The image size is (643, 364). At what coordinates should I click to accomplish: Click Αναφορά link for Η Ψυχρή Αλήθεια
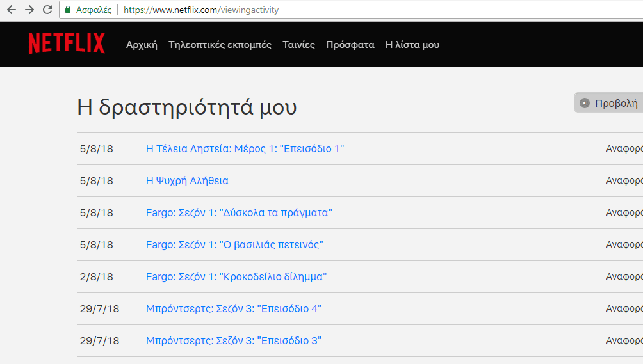coord(624,180)
